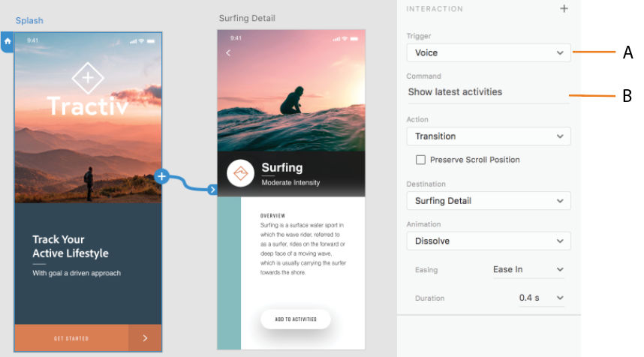Click the blue wire arrow on Surfing Detail

212,190
